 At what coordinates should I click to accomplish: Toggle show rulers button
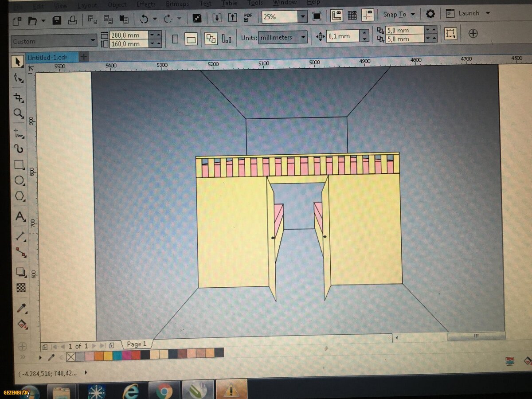pos(336,16)
